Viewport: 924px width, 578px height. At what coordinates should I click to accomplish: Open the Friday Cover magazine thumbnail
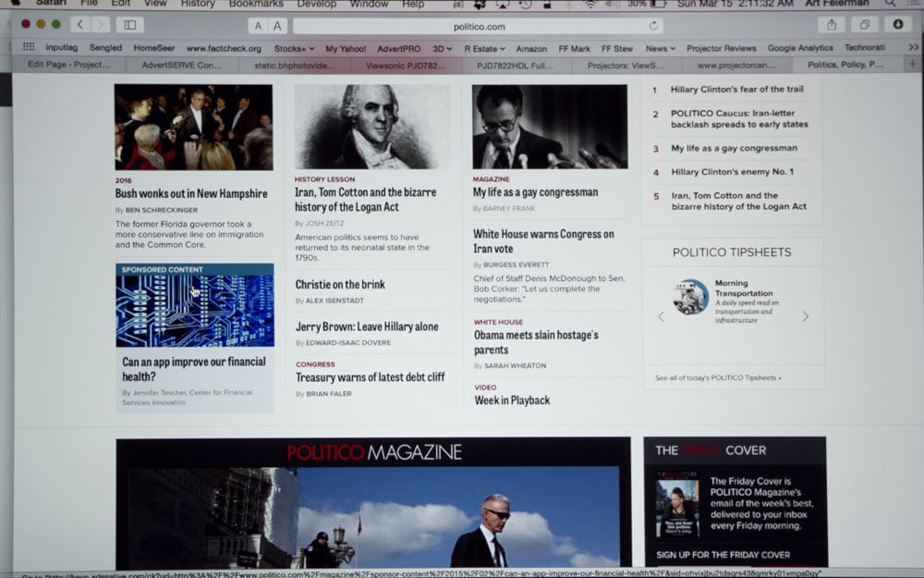click(x=677, y=504)
